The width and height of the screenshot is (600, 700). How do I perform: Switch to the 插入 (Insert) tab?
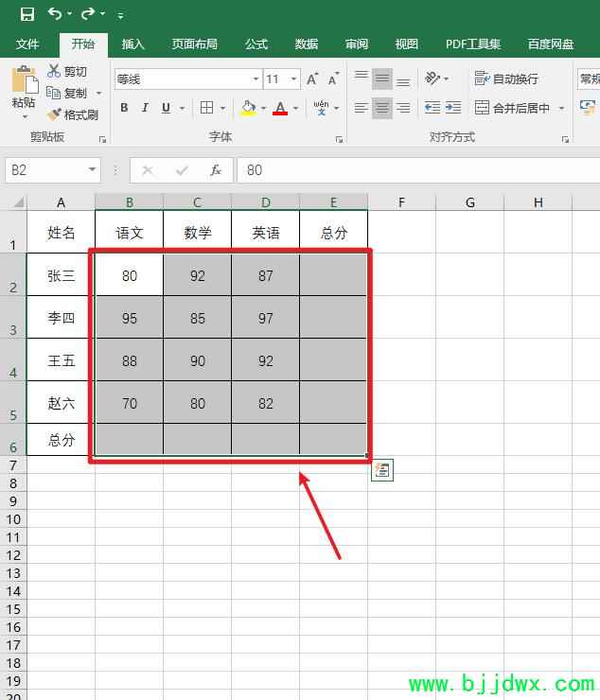133,44
